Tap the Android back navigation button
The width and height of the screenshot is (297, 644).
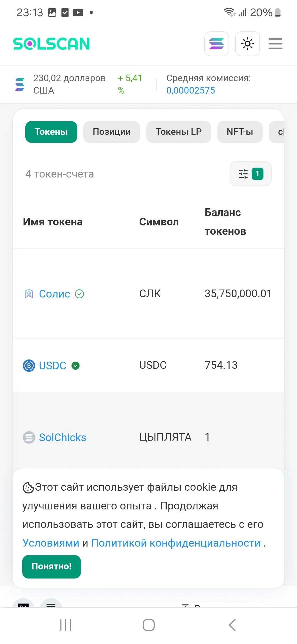coord(232,625)
